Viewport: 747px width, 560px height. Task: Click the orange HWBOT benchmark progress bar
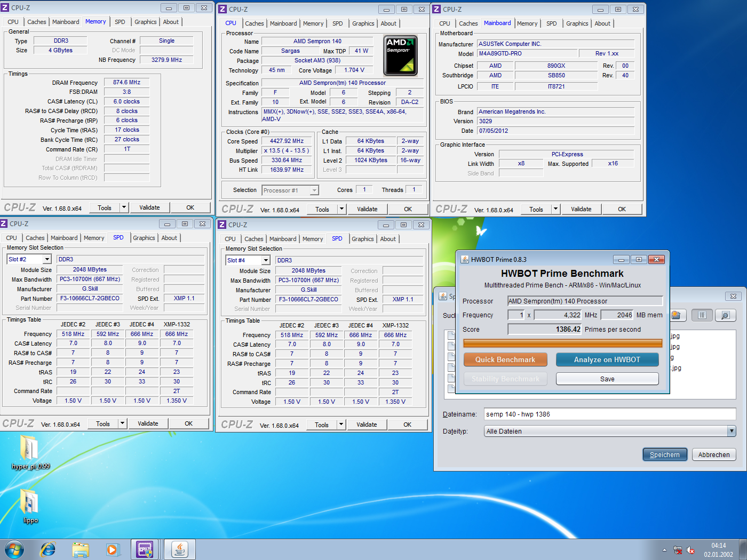point(563,343)
